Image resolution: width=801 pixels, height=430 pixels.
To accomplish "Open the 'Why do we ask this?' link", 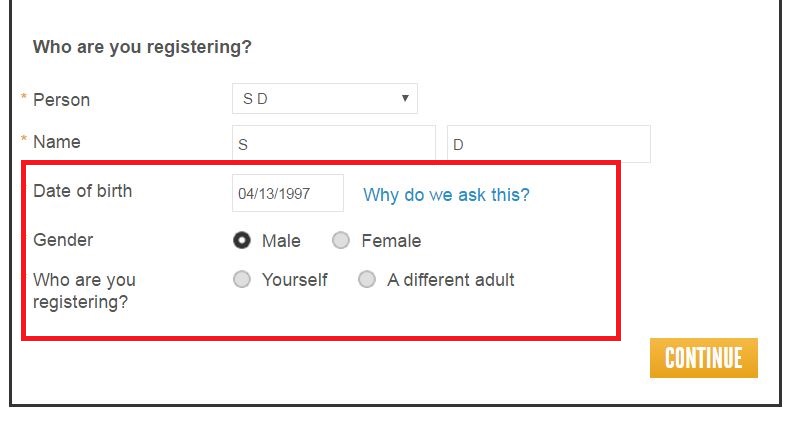I will pos(446,195).
